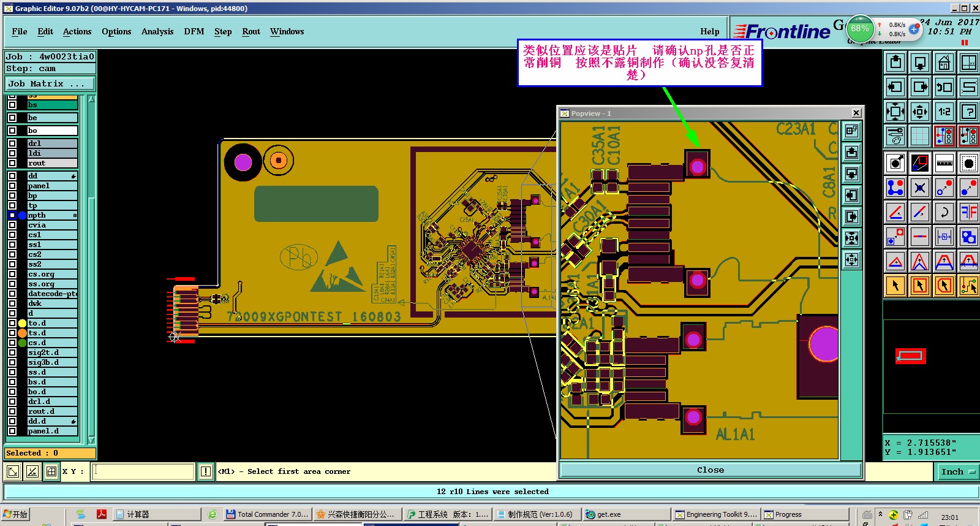Screen dimensions: 980x526
Task: Click the pan down arrow icon in right toolbar
Action: tap(920, 63)
